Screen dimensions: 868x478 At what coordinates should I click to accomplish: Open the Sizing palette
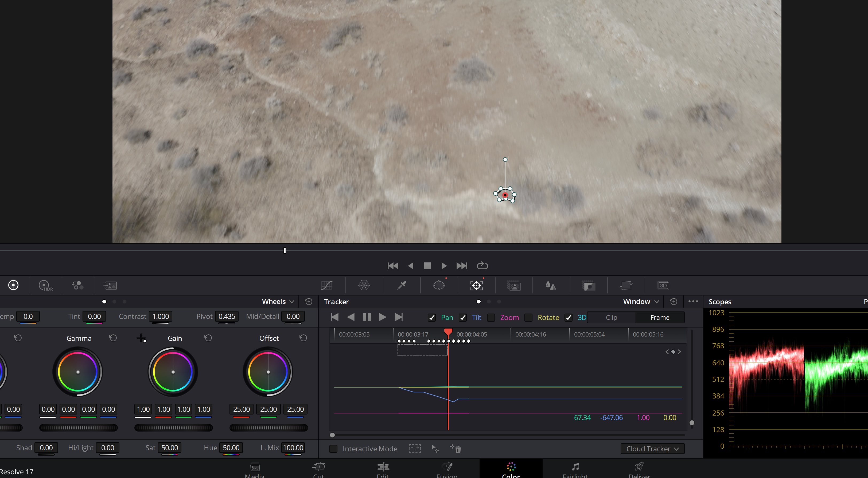(x=626, y=286)
